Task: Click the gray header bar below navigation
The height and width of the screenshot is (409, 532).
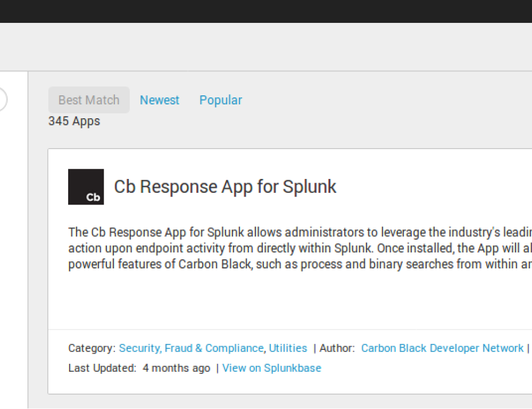Action: 266,47
